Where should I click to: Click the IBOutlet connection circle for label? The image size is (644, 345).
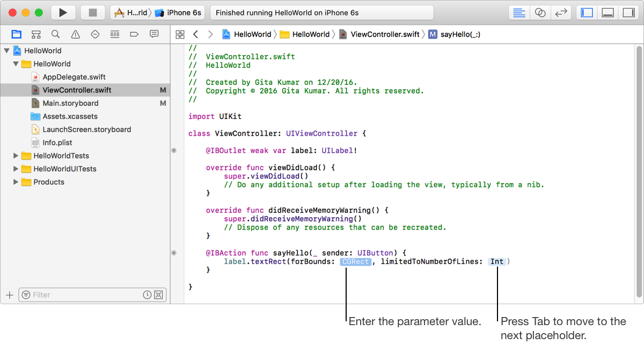coord(173,151)
